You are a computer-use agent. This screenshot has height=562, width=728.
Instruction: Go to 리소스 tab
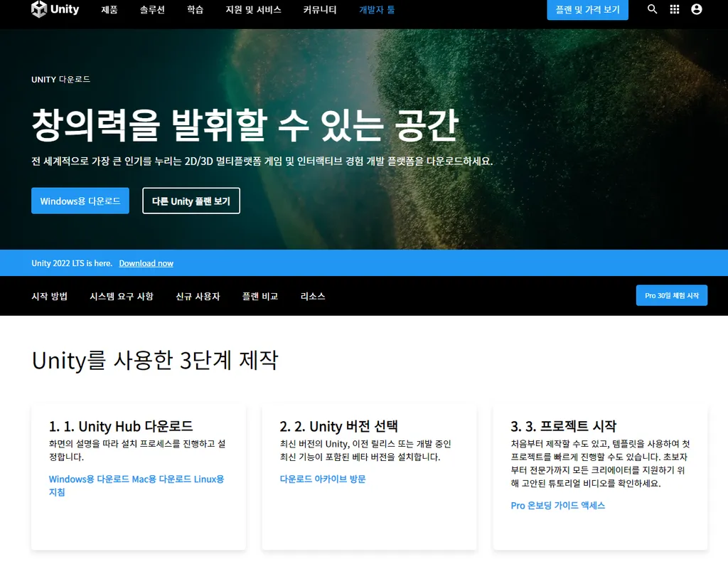coord(313,297)
